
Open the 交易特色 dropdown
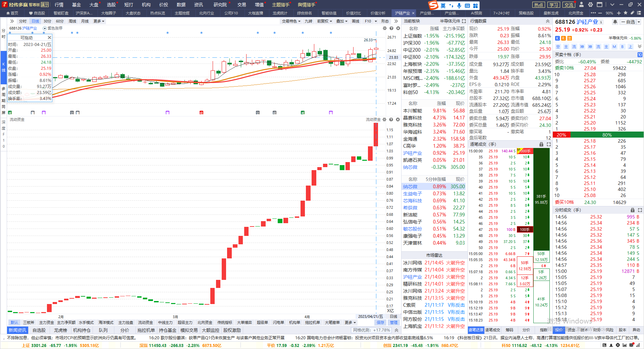click(x=291, y=21)
